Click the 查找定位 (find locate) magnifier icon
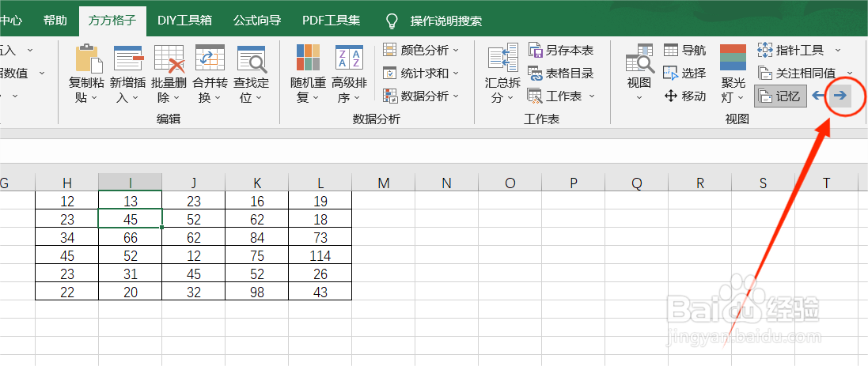 (252, 60)
